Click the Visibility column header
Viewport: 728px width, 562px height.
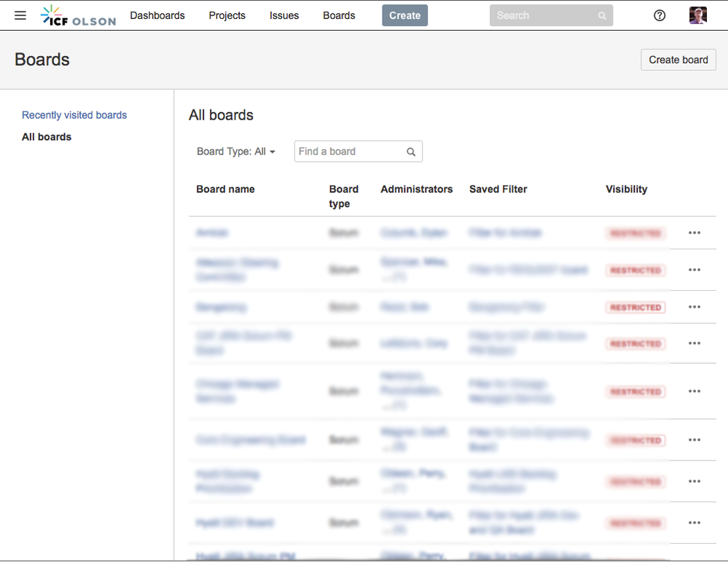point(626,189)
